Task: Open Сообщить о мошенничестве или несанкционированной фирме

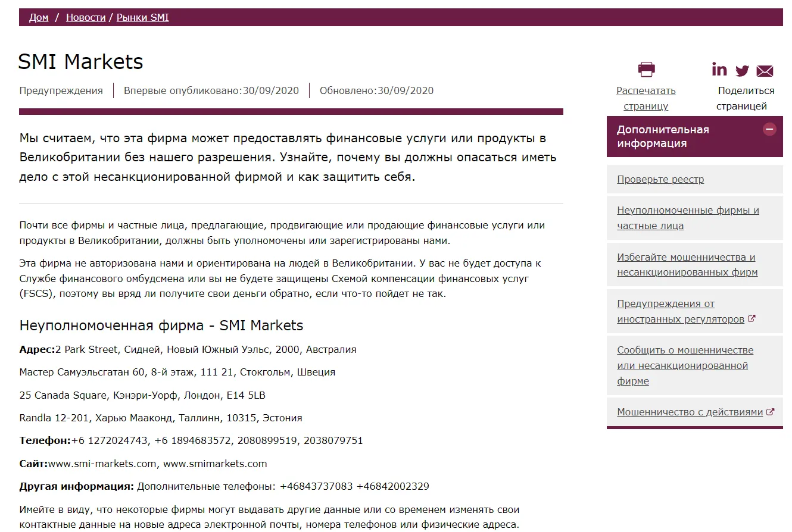Action: click(685, 365)
